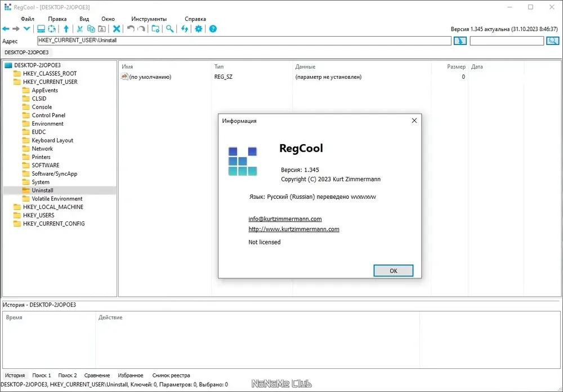
Task: Click the cut scissors icon
Action: (x=80, y=29)
